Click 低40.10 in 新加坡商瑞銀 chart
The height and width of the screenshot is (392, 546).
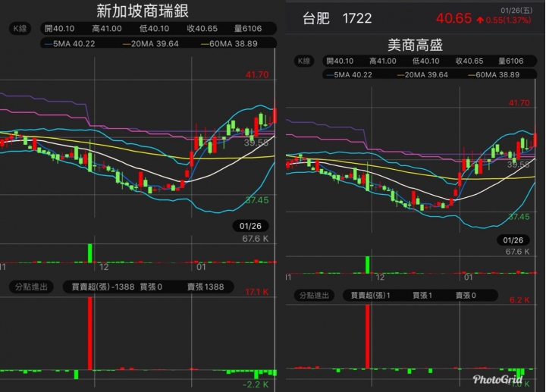(x=154, y=29)
